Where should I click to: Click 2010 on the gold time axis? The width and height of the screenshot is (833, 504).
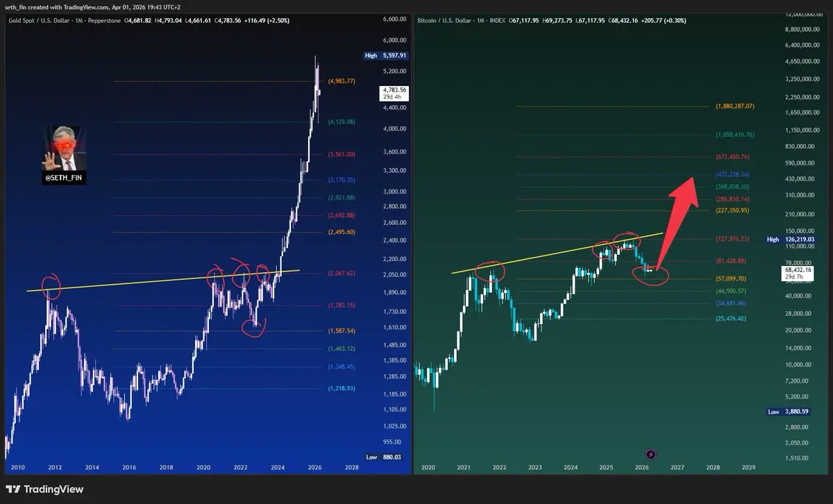pos(17,469)
